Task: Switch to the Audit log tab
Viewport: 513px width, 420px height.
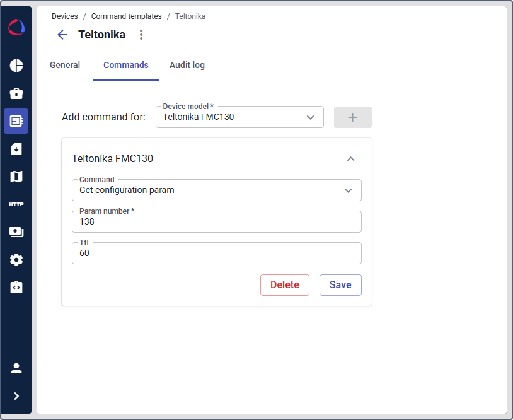Action: (x=187, y=65)
